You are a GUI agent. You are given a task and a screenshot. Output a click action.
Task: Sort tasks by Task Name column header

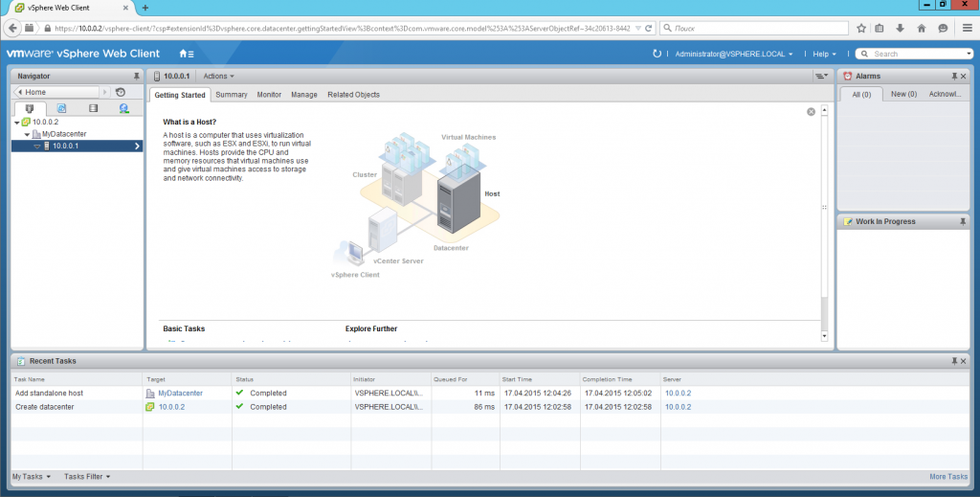[77, 379]
